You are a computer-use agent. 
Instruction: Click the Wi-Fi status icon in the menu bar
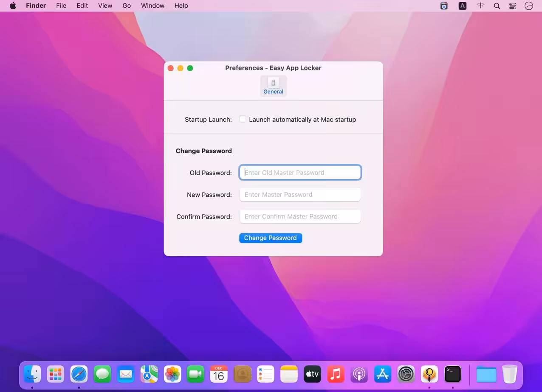(x=480, y=6)
